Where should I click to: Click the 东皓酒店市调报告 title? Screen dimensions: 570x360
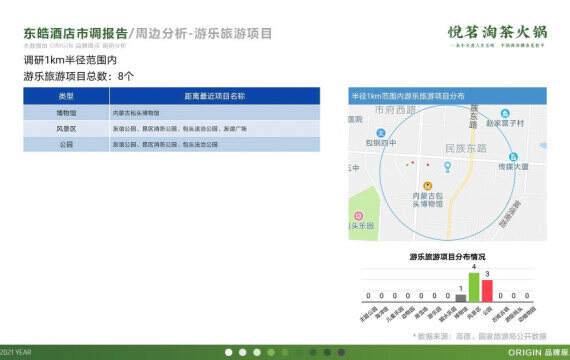76,33
